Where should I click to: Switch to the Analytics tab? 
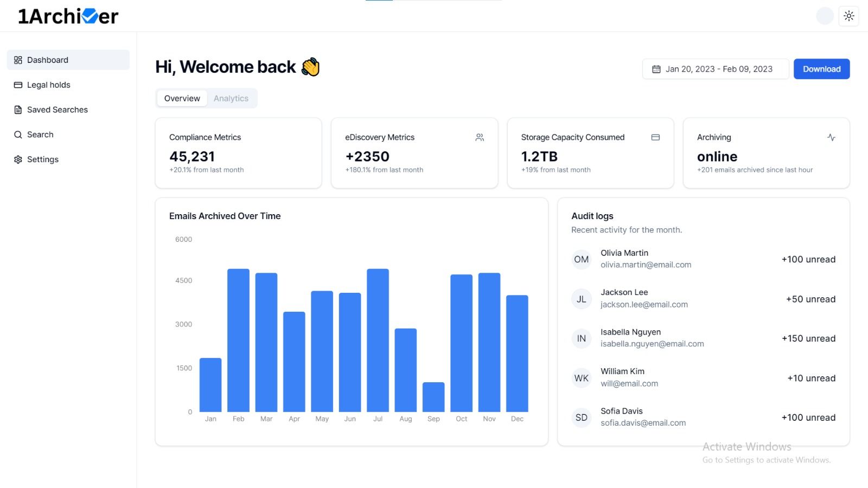[231, 98]
